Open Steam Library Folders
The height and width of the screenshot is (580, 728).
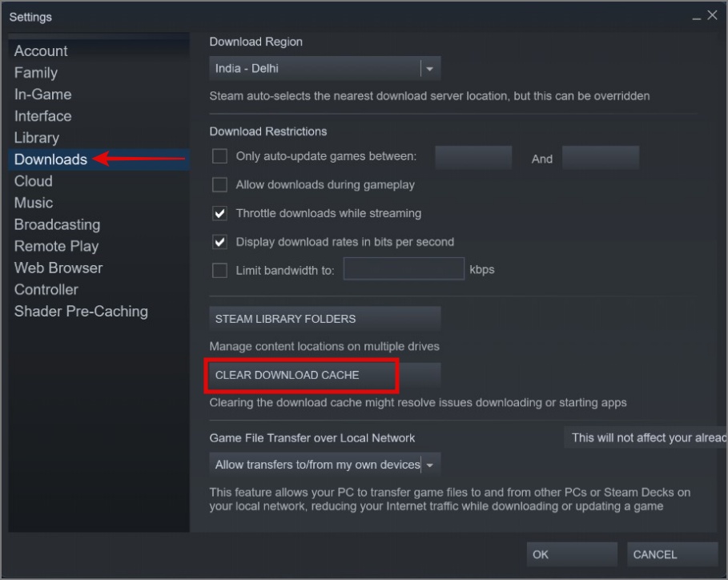324,319
